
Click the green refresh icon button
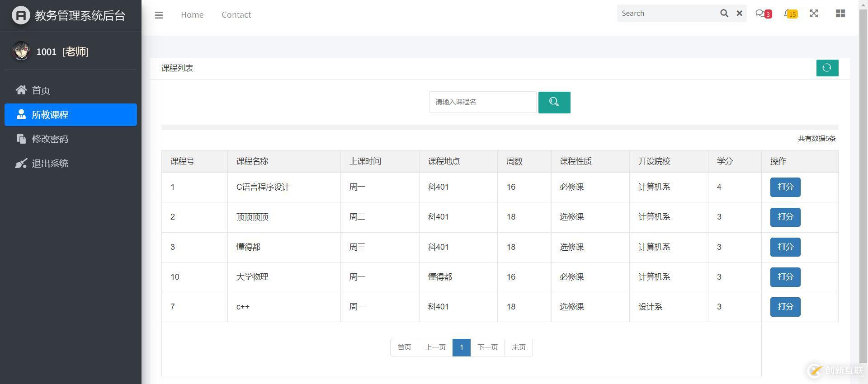[x=827, y=68]
